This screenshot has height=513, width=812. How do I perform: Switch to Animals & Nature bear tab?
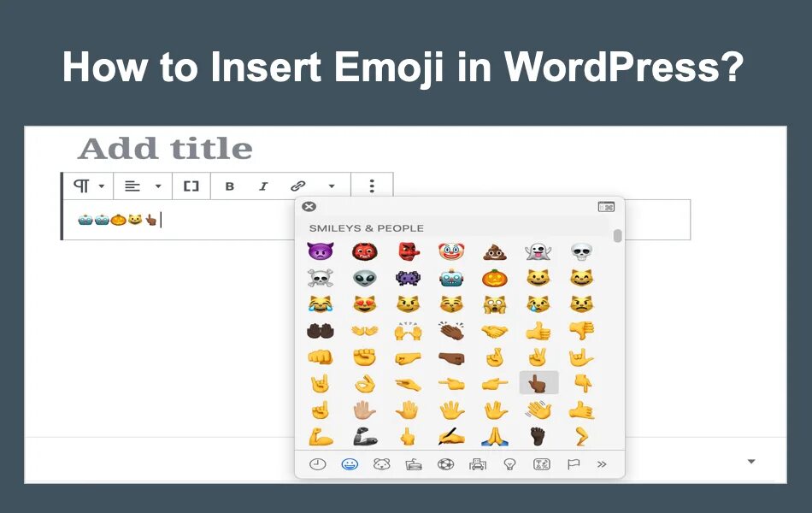pyautogui.click(x=382, y=464)
